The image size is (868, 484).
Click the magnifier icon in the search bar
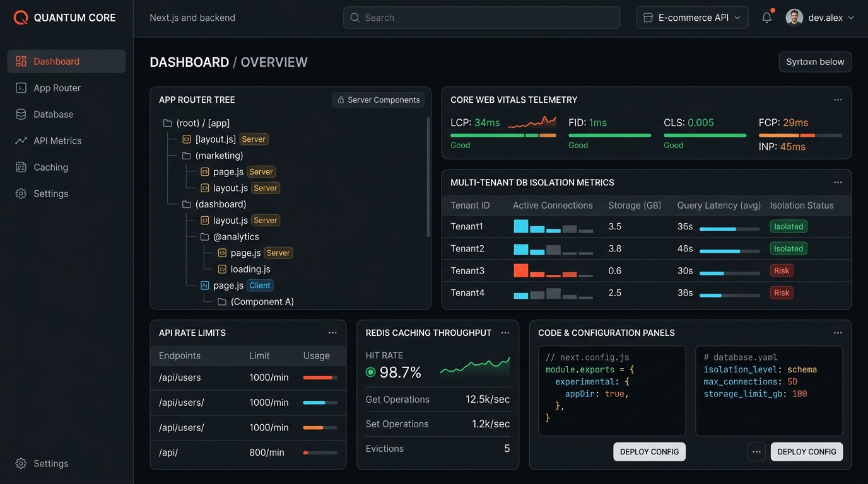point(355,18)
